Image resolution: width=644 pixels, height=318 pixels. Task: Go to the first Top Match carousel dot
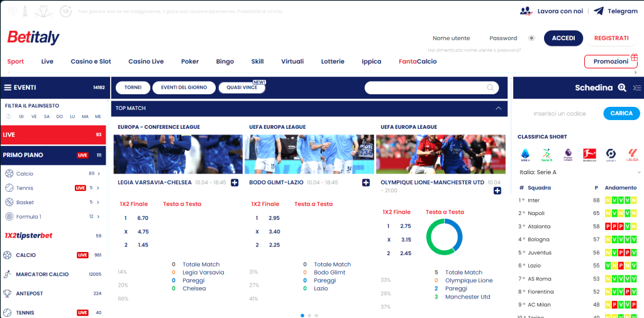tap(303, 315)
